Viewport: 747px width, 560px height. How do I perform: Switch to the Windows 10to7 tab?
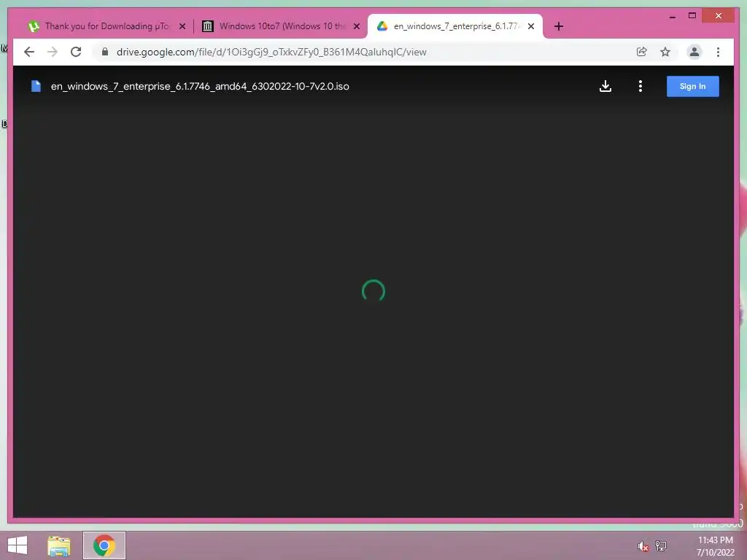click(281, 26)
